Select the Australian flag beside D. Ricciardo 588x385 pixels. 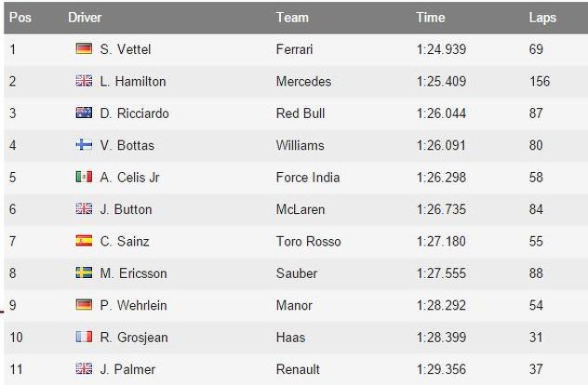click(84, 113)
